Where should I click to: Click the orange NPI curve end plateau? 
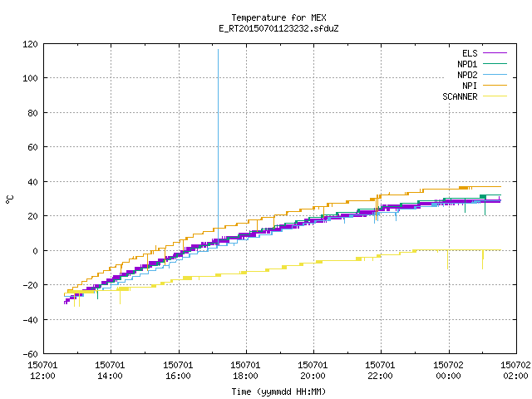tap(485, 186)
